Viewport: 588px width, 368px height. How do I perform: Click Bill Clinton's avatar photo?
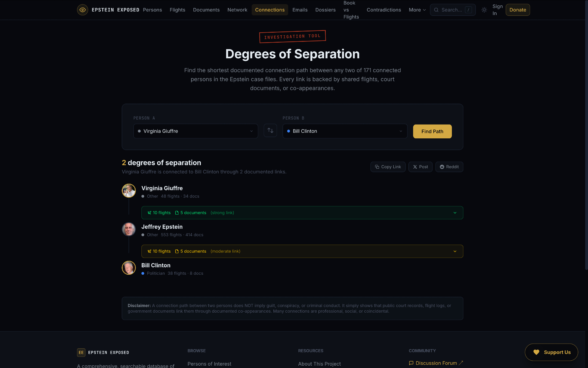[129, 268]
